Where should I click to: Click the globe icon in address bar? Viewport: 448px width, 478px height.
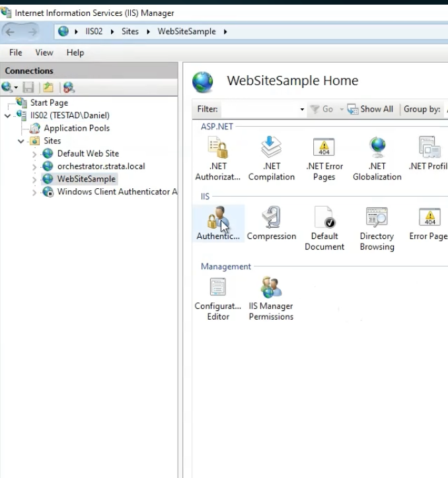coord(63,31)
